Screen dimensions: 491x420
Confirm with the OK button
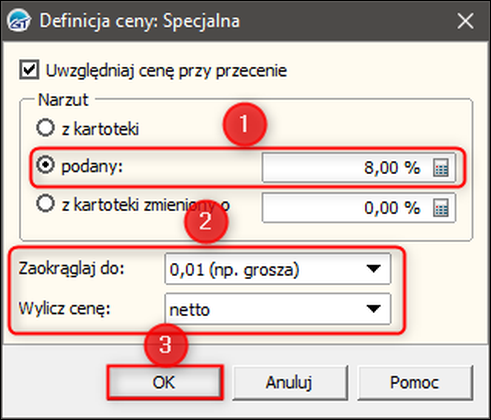pyautogui.click(x=164, y=382)
